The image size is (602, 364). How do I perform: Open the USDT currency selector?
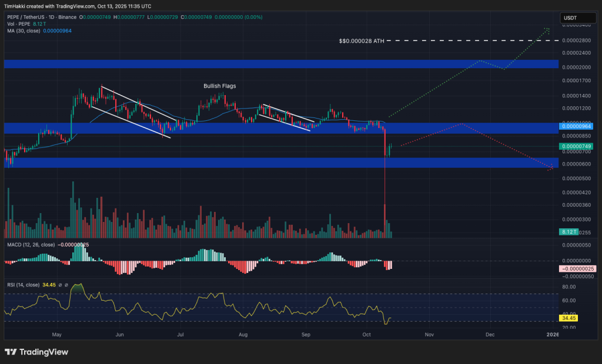click(x=577, y=18)
